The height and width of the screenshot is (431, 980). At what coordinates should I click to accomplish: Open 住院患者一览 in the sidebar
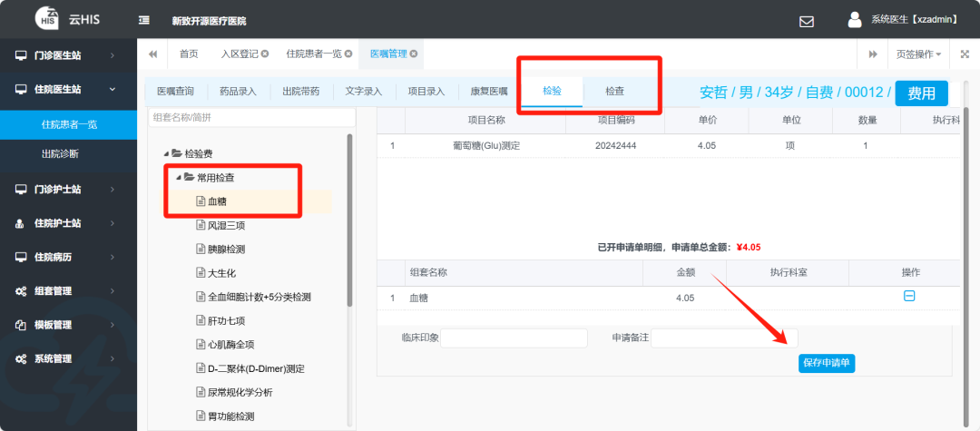click(x=69, y=125)
